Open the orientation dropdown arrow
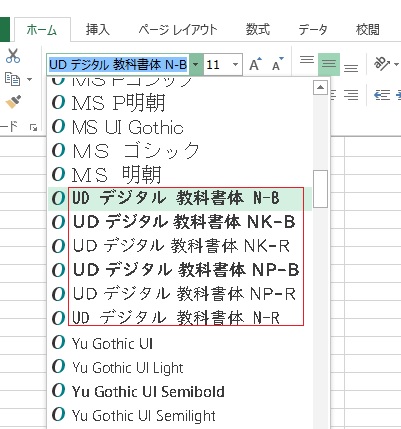This screenshot has height=429, width=401. point(396,64)
